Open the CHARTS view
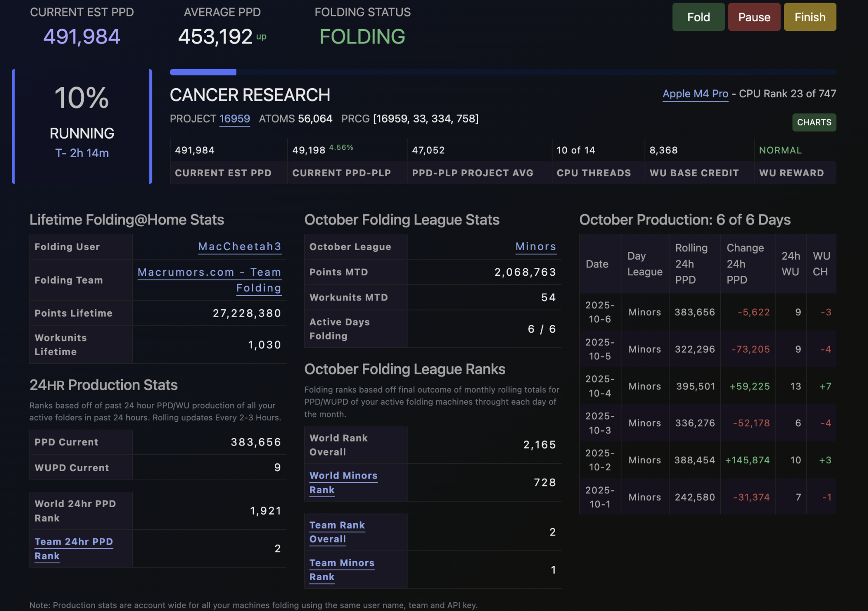 coord(814,122)
